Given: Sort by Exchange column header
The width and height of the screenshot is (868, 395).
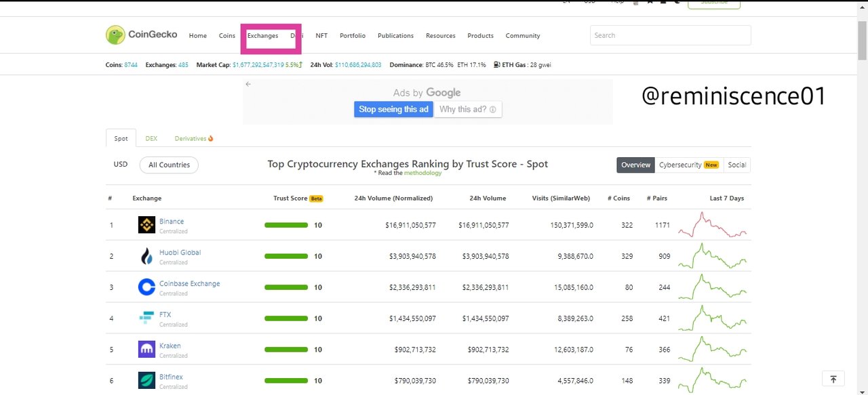Looking at the screenshot, I should [147, 199].
